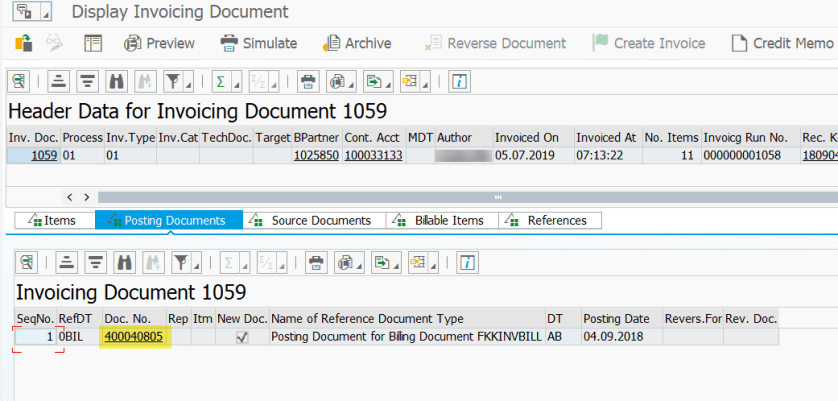
Task: Click Find binoculars in Posting Documents list toolbar
Action: pyautogui.click(x=125, y=262)
